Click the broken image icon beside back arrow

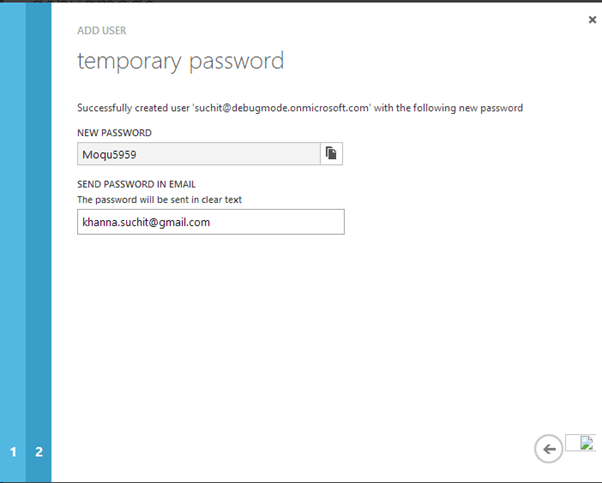point(587,443)
